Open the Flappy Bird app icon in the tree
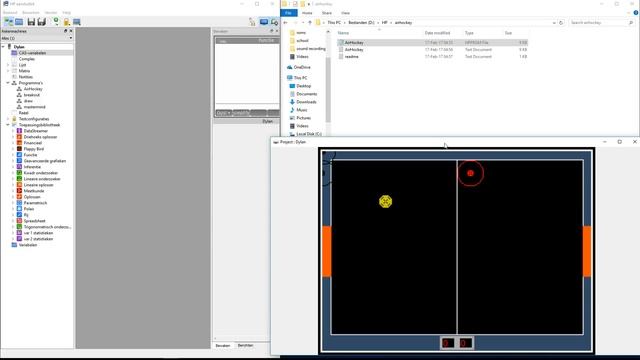 click(19, 149)
